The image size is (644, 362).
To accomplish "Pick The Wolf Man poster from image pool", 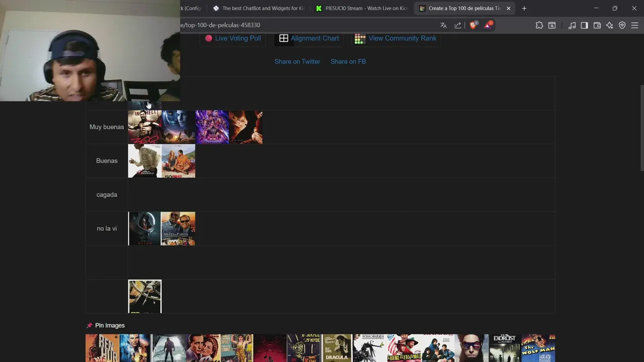I will pos(538,348).
